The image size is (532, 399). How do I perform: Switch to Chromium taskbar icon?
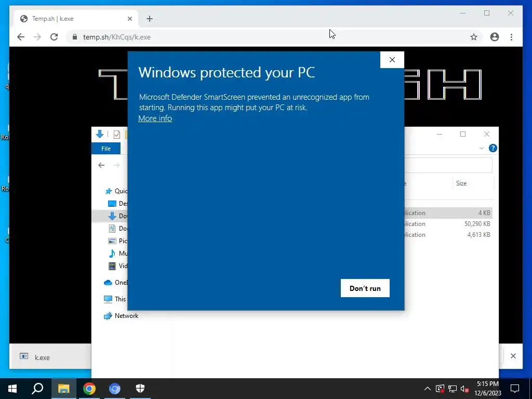click(x=115, y=389)
